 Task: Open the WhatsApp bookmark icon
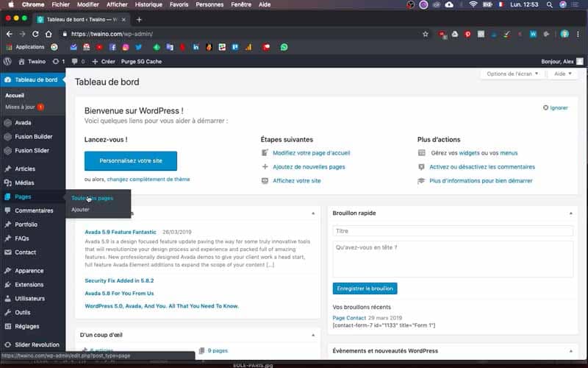pos(284,47)
